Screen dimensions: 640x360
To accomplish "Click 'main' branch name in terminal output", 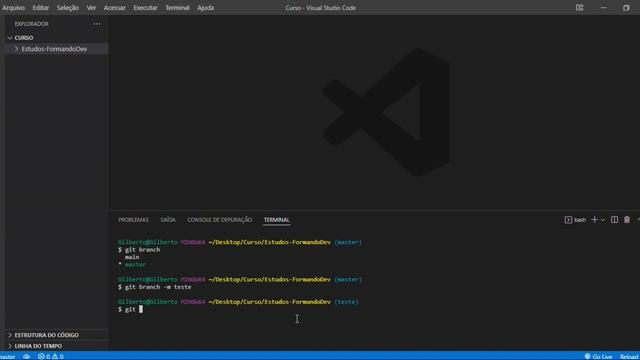I will pos(132,257).
